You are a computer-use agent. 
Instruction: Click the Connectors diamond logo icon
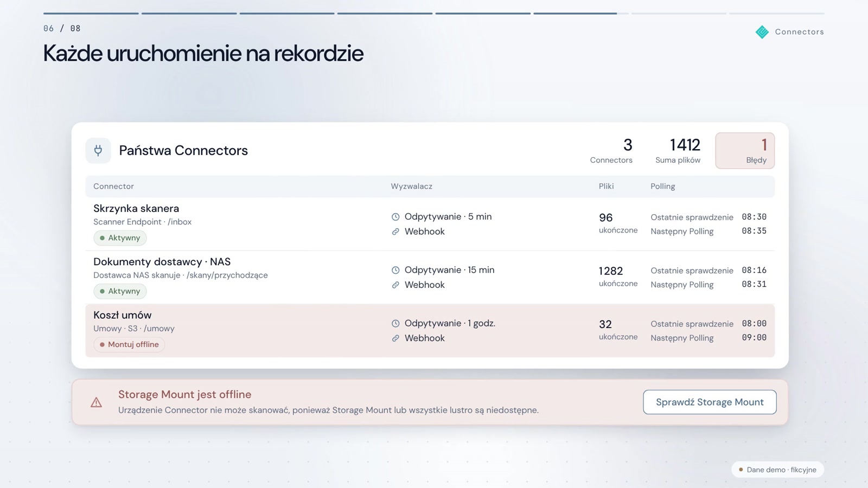[762, 32]
